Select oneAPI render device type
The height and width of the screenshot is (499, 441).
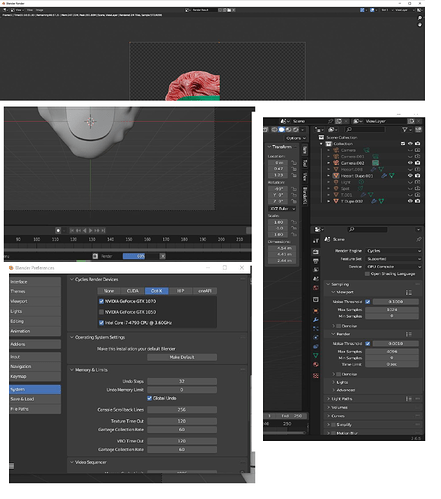pyautogui.click(x=205, y=291)
